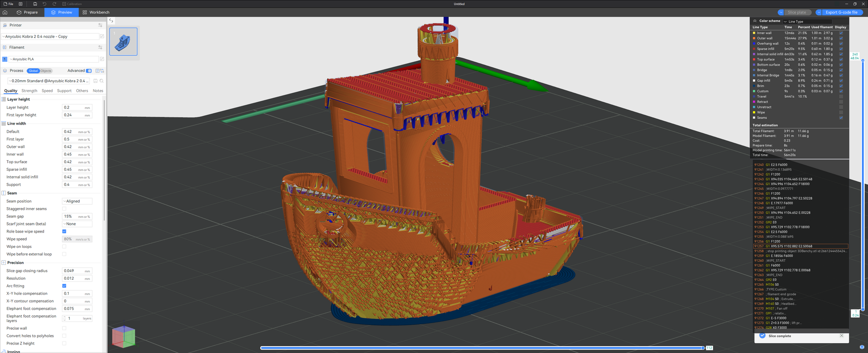Screen dimensions: 868x353
Task: Switch to the Prepare tab
Action: click(x=27, y=12)
